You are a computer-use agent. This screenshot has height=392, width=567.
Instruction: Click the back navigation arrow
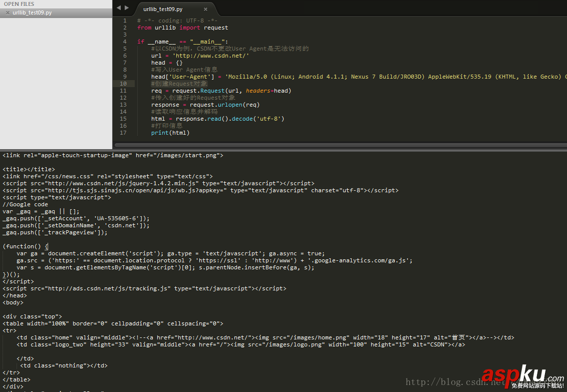coord(118,8)
